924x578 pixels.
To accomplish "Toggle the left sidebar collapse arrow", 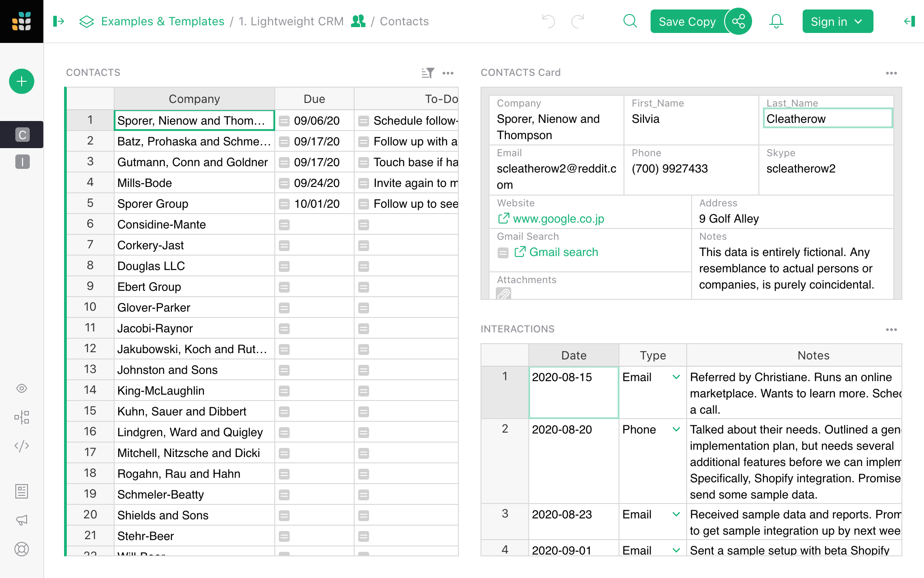I will [x=59, y=21].
